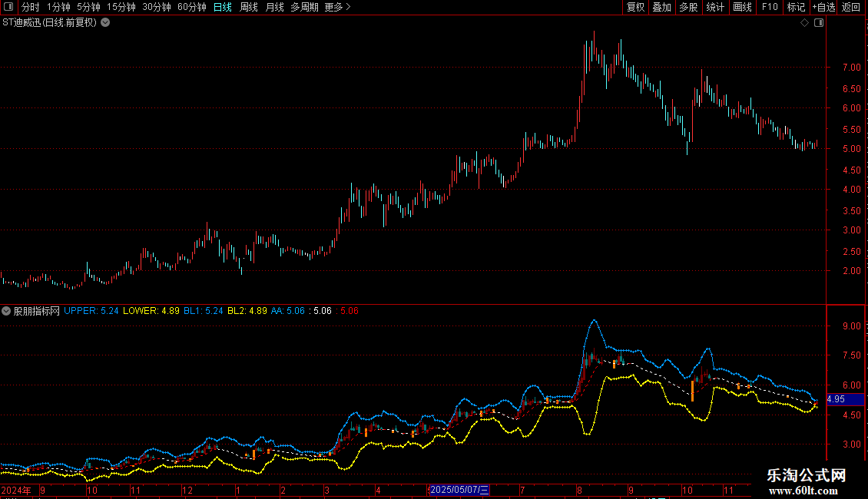Switch to 月线 monthly chart
The width and height of the screenshot is (868, 499).
point(274,7)
